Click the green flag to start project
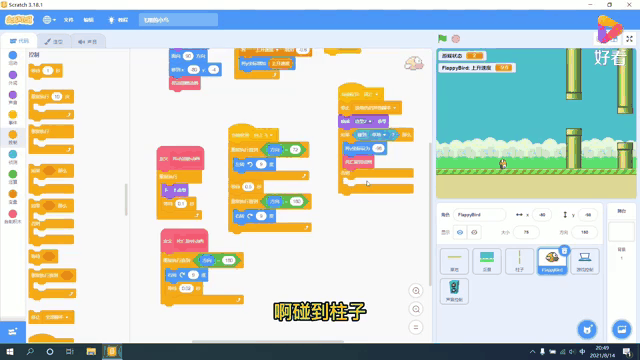 pos(442,39)
